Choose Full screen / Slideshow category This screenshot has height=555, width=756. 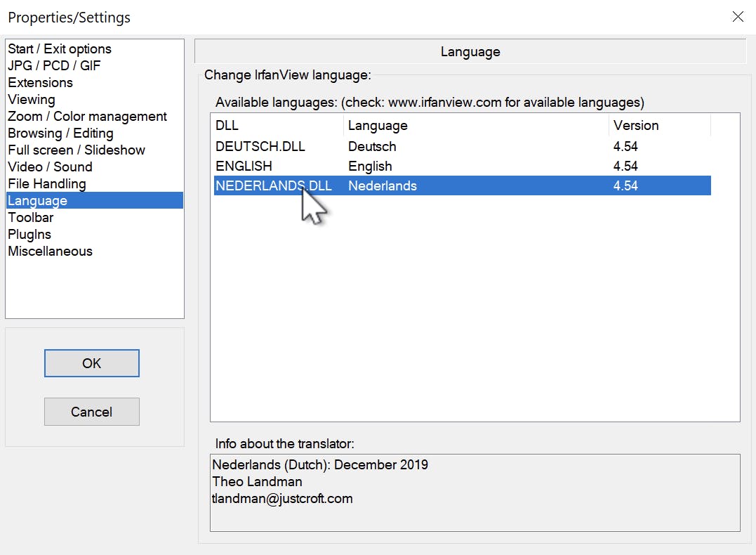click(77, 150)
